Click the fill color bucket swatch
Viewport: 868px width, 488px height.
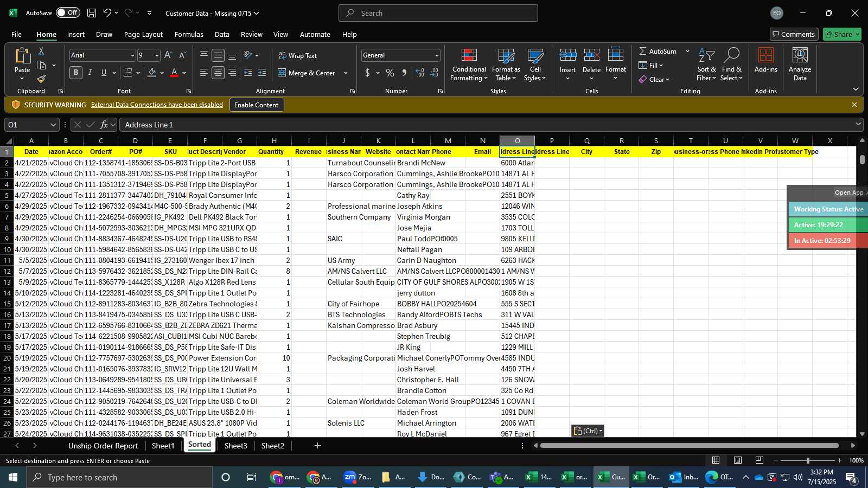(x=152, y=73)
